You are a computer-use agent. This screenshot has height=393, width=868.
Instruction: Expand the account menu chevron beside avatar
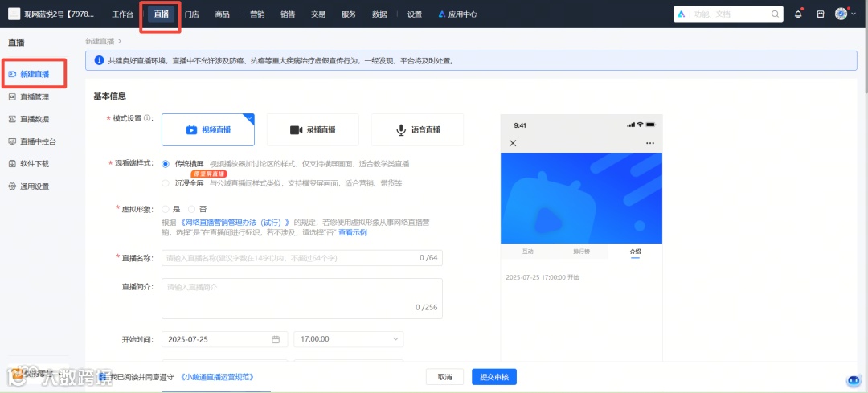(x=853, y=14)
